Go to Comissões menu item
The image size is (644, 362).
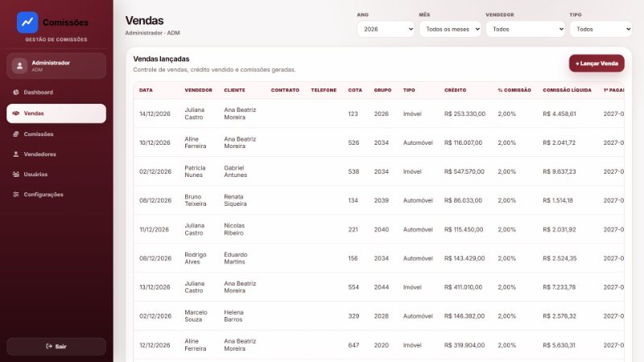[56, 134]
